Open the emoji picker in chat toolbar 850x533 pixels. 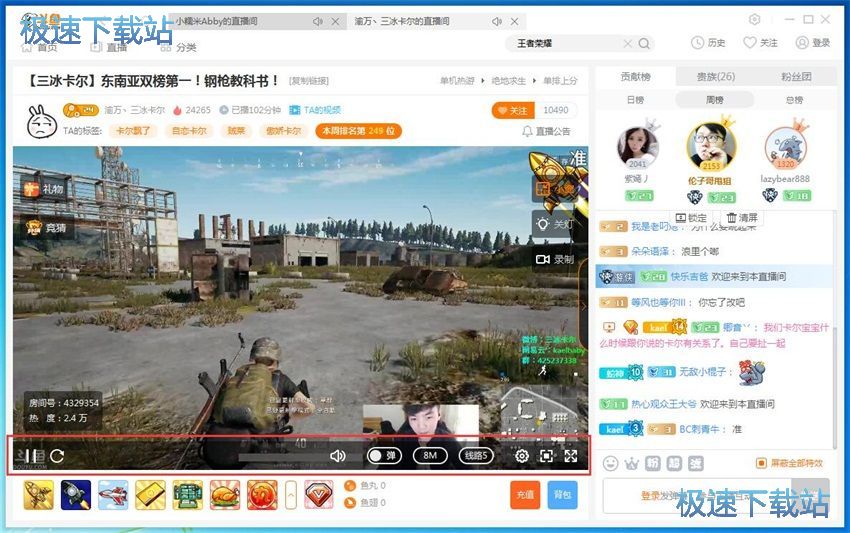coord(610,463)
